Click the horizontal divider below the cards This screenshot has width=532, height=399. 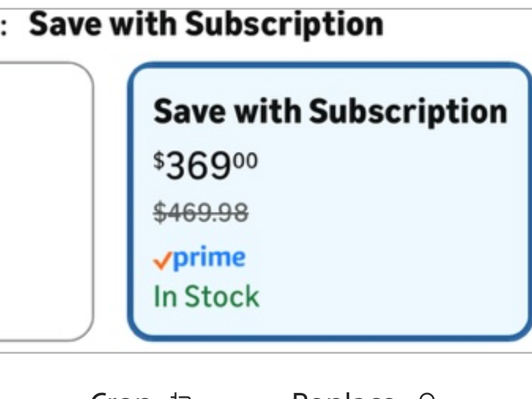[266, 352]
